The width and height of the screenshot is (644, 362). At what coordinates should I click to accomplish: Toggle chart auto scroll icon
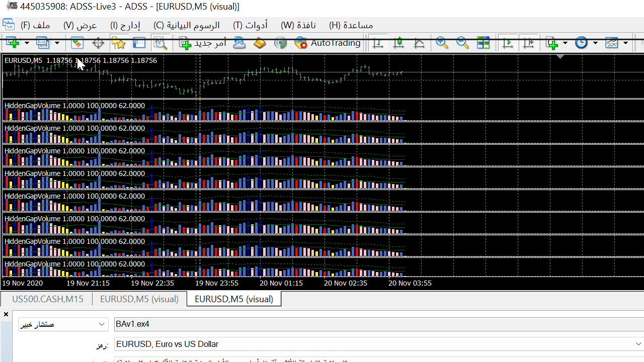(x=508, y=43)
